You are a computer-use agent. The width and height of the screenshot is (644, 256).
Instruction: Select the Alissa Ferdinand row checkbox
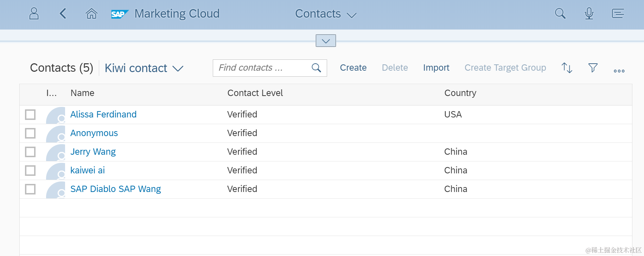click(30, 115)
